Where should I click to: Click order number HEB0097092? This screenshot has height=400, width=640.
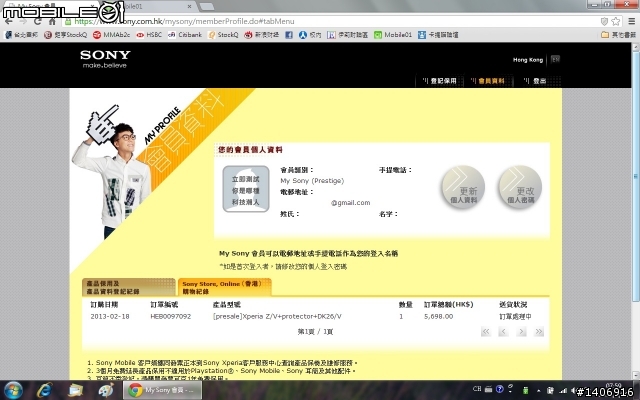click(x=171, y=316)
